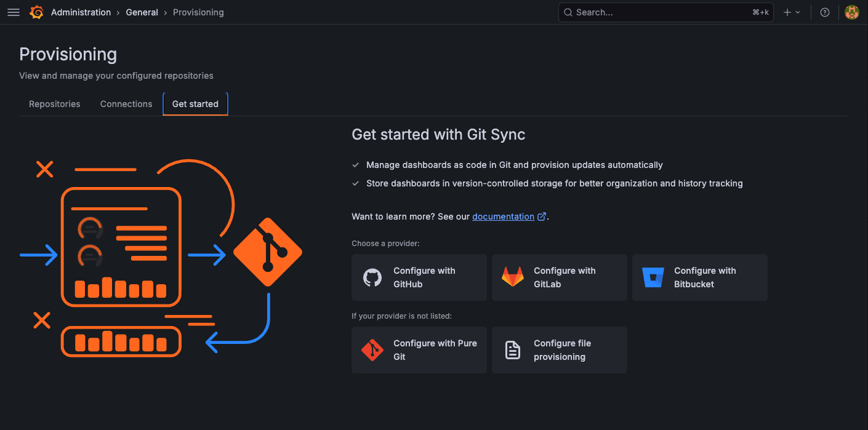Image resolution: width=868 pixels, height=430 pixels.
Task: Click the search magnifier icon
Action: pos(567,12)
